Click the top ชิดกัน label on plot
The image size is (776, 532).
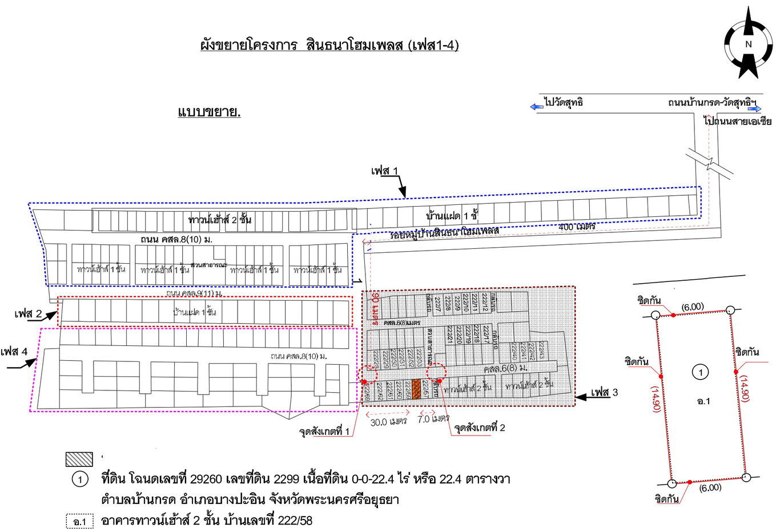(x=649, y=301)
